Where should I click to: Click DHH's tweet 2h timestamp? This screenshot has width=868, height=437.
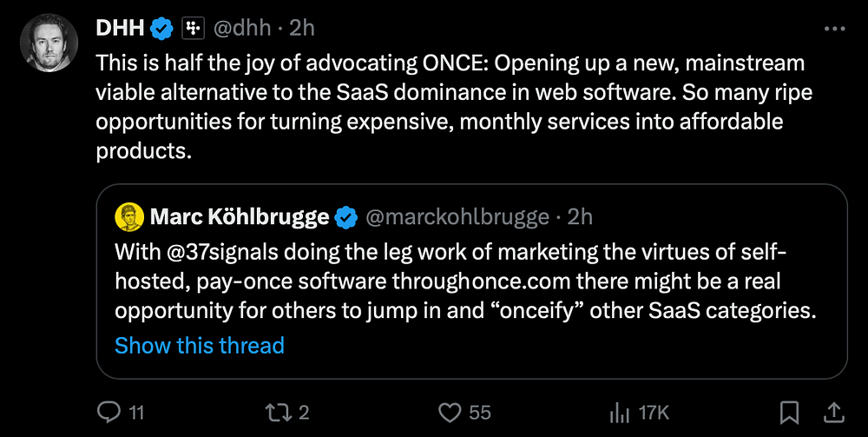tap(301, 29)
